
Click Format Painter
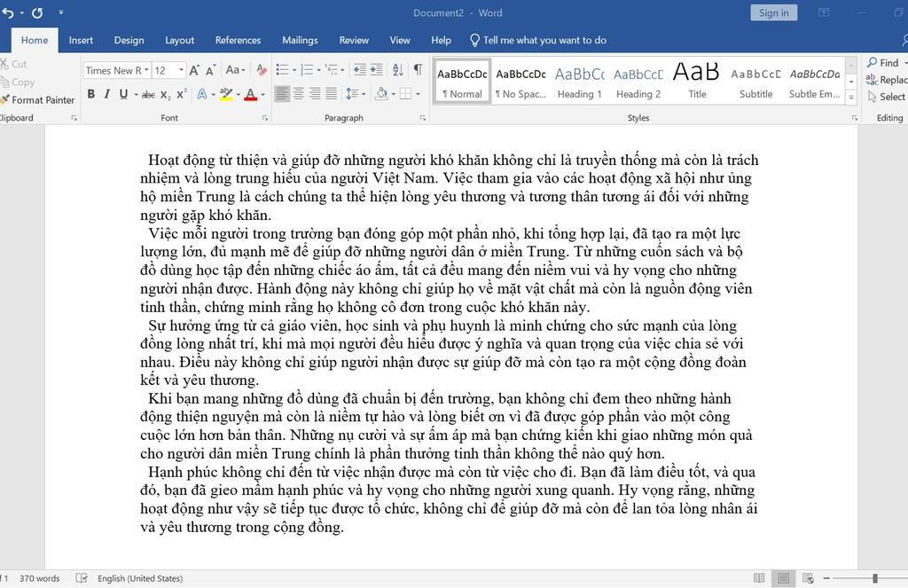[38, 99]
